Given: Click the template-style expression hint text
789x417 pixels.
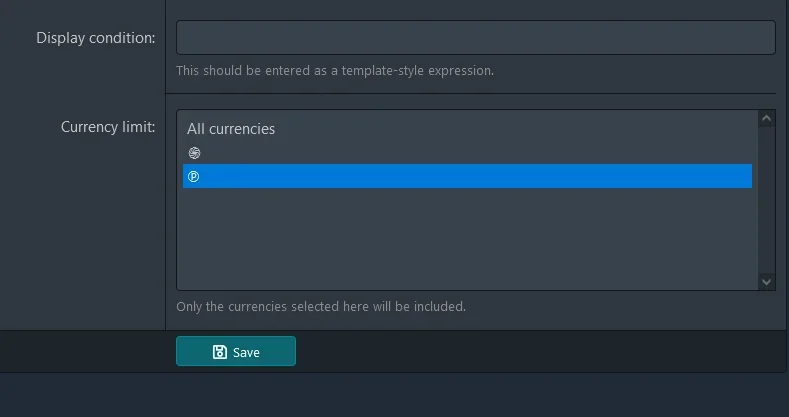Looking at the screenshot, I should coord(335,71).
